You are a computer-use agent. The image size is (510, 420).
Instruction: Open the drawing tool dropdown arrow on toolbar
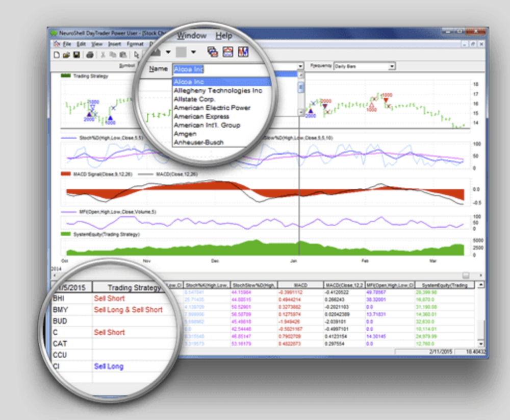pyautogui.click(x=168, y=52)
